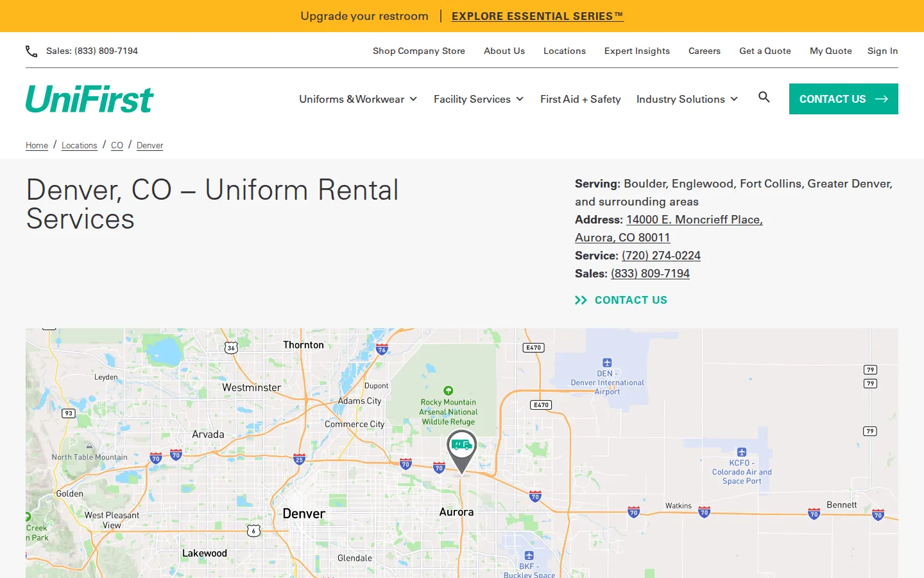Click the Denver International Airport map icon
The height and width of the screenshot is (578, 924).
point(607,363)
